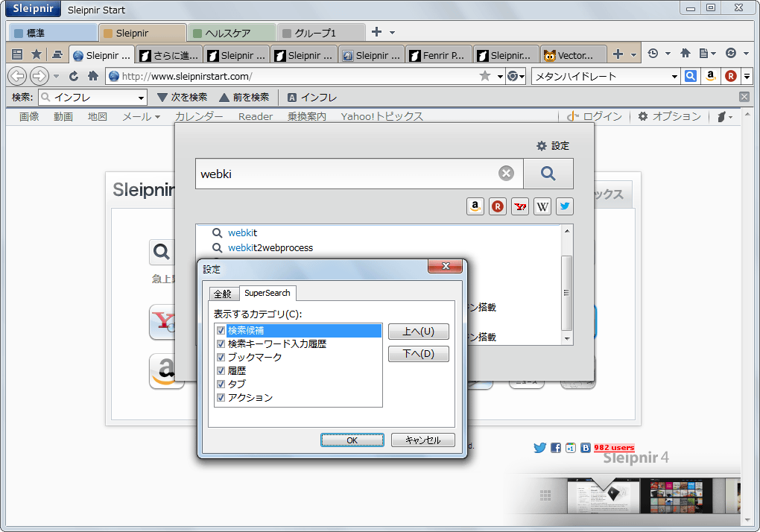Open the Vector... browser tab
The image size is (760, 532).
click(x=574, y=55)
